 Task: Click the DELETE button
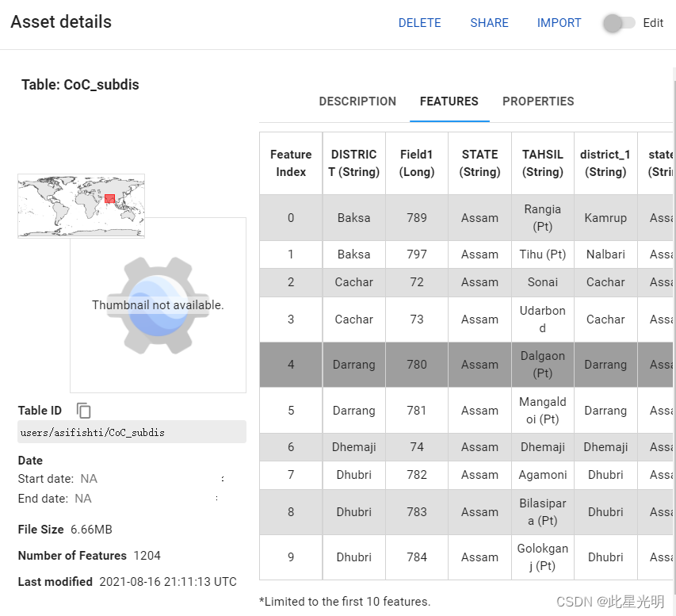(419, 23)
